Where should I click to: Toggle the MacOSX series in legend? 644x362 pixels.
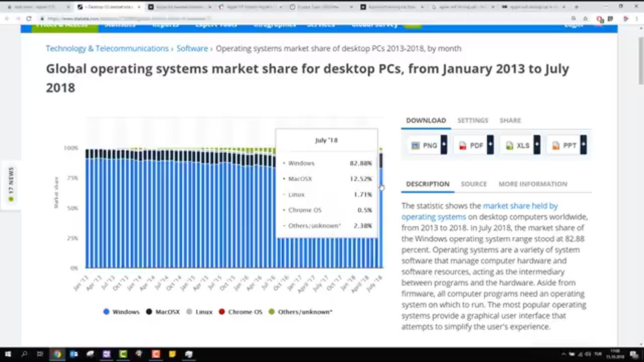coord(163,312)
